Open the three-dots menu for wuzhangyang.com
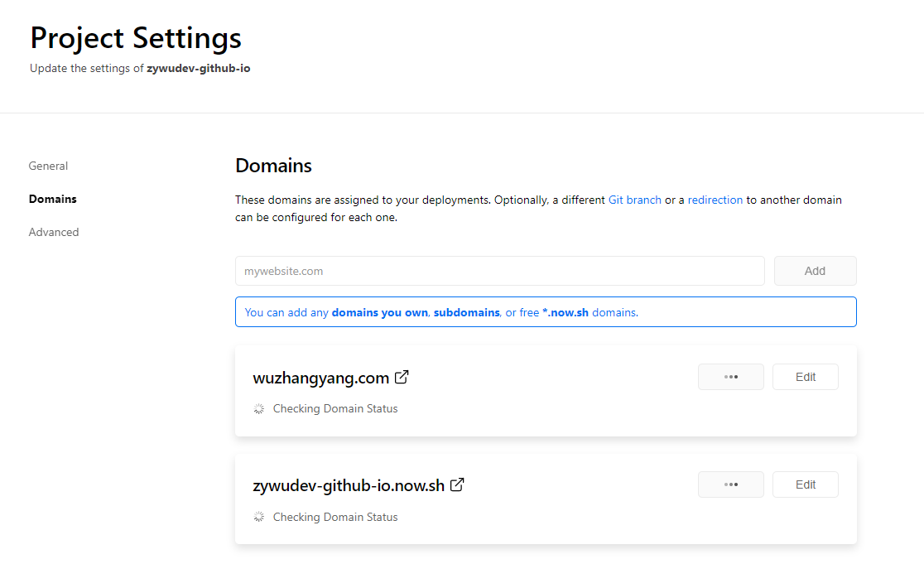The height and width of the screenshot is (588, 924). (730, 377)
